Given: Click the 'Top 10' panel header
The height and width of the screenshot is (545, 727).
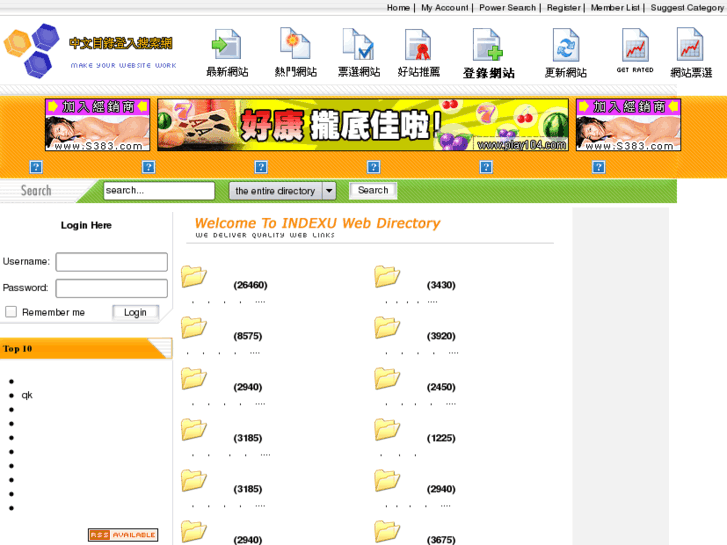Looking at the screenshot, I should click(x=86, y=349).
